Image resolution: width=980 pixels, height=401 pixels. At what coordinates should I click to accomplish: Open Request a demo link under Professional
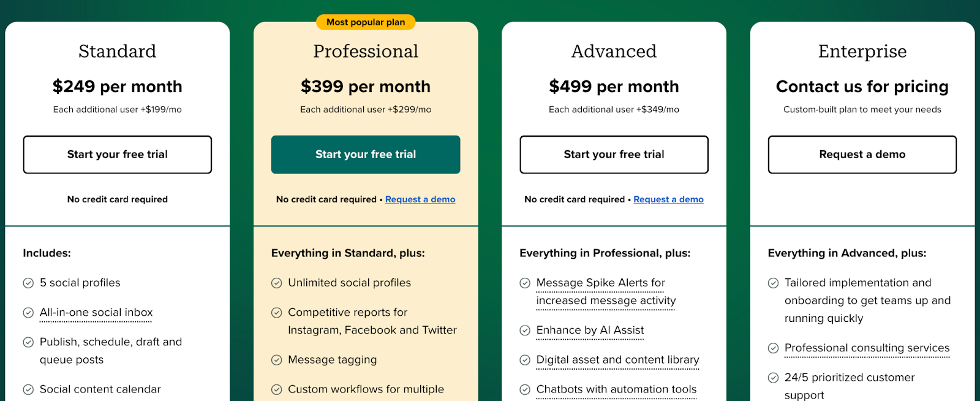420,199
